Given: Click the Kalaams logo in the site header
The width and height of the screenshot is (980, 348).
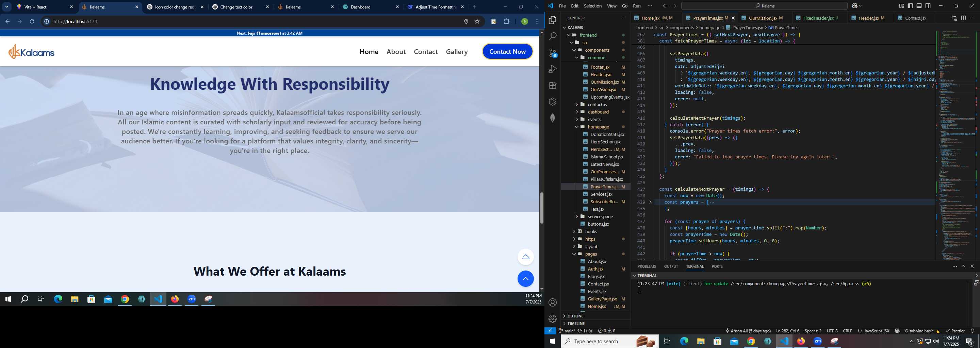Looking at the screenshot, I should [x=31, y=52].
